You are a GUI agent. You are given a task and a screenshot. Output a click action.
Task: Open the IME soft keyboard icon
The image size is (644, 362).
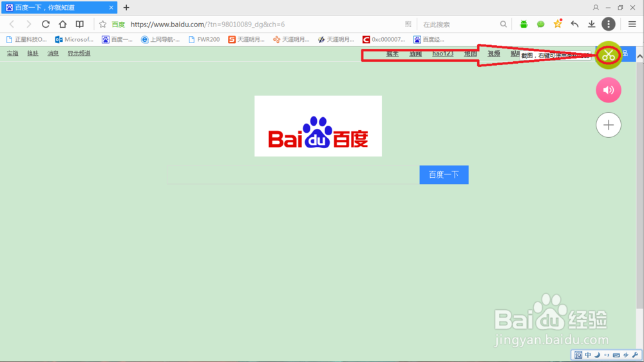(616, 355)
